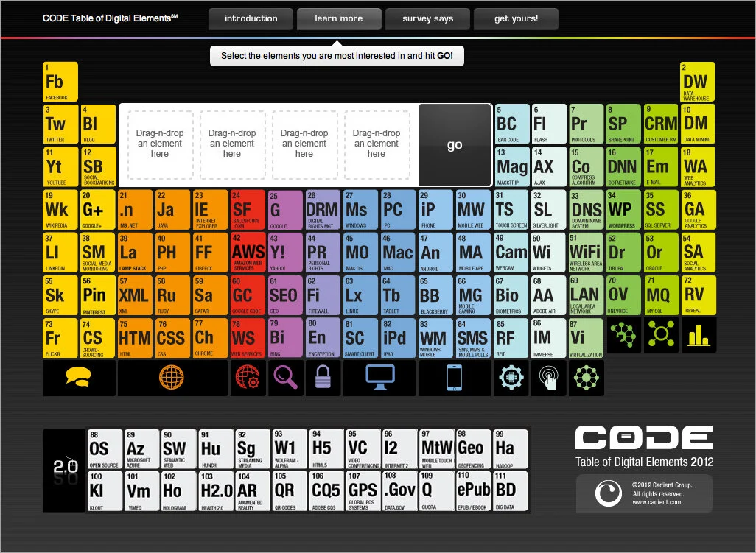Pick the Vi Virtualization element tile
This screenshot has height=553, width=756.
tap(586, 338)
